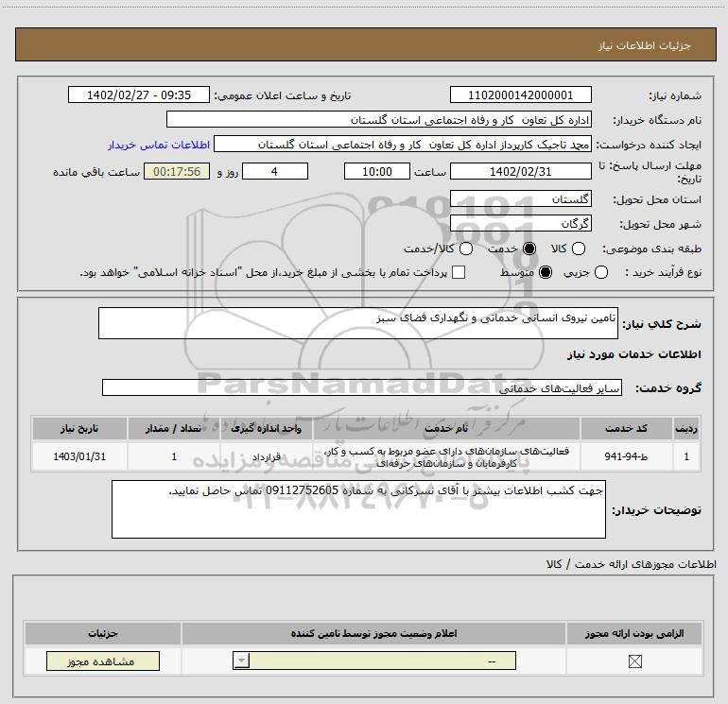Click the ردیف column header
728x704 pixels.
[686, 428]
